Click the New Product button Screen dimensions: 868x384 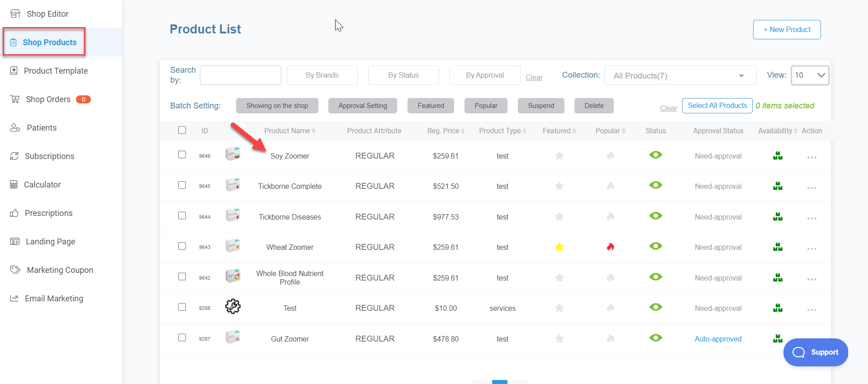click(x=787, y=29)
